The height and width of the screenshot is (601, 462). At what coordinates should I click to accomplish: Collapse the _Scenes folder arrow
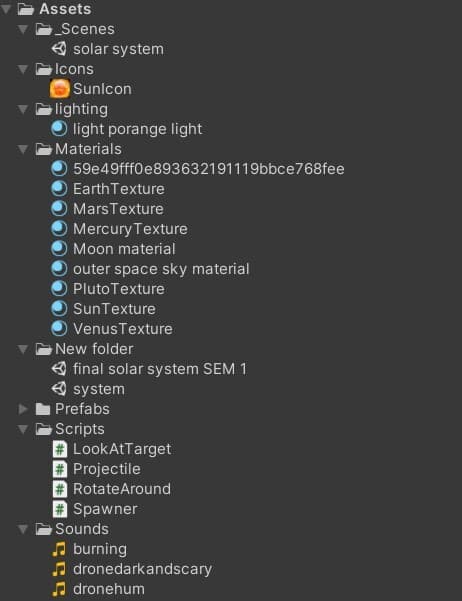click(x=23, y=29)
